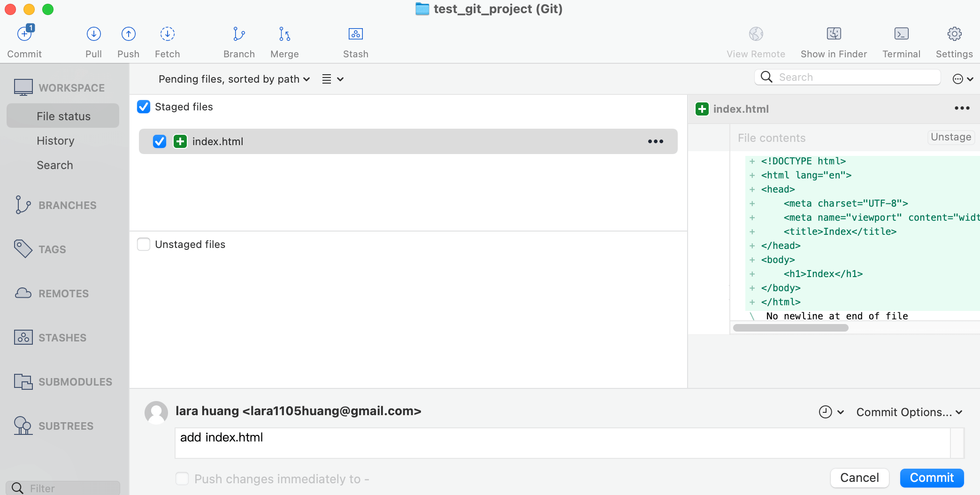Uncheck the Staged files checkbox

[x=144, y=107]
